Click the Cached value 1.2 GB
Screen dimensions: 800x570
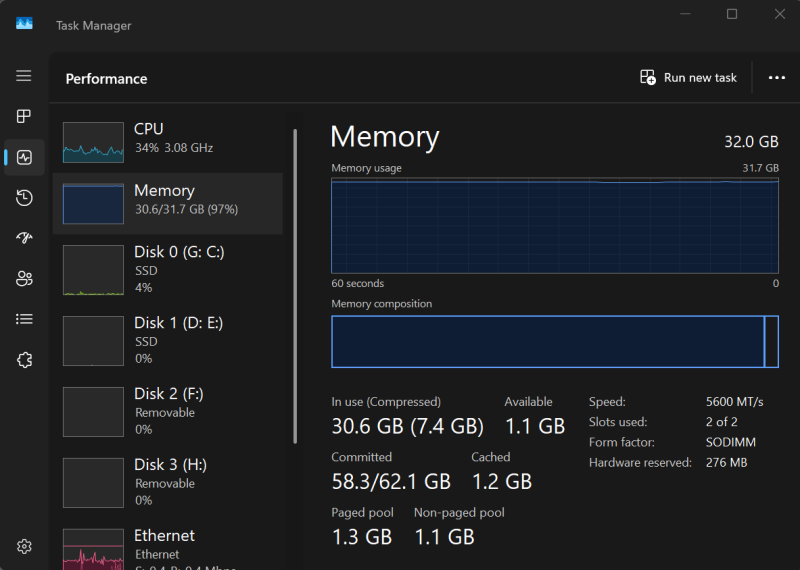coord(502,481)
